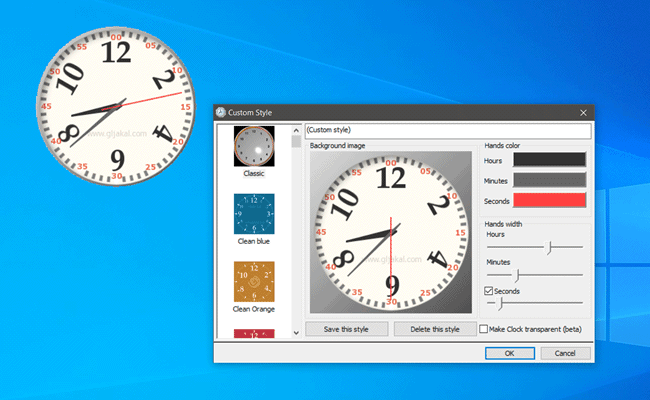Open the Seconds hand red color swatch
This screenshot has width=650, height=400.
549,200
